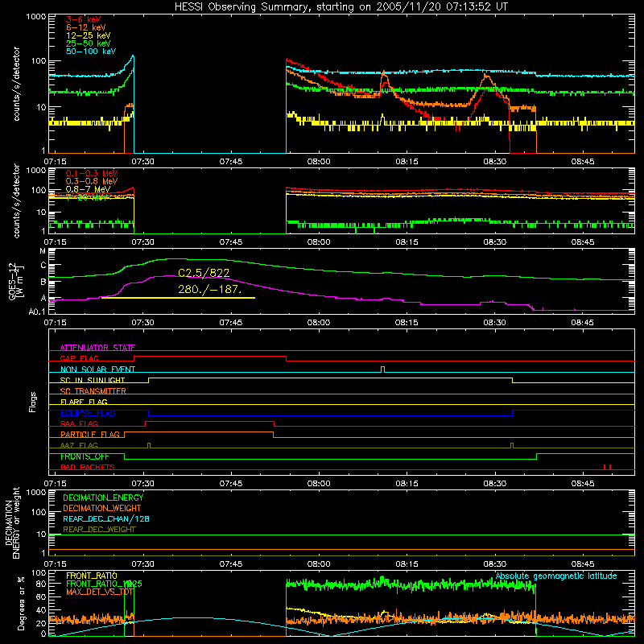Click the 08:30 time label under the GOES panel

point(494,323)
